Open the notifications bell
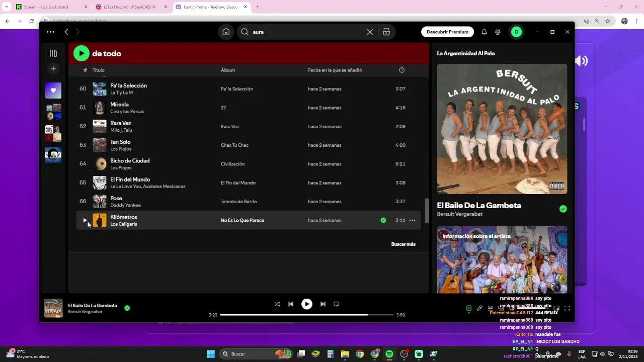This screenshot has height=362, width=644. pyautogui.click(x=484, y=32)
